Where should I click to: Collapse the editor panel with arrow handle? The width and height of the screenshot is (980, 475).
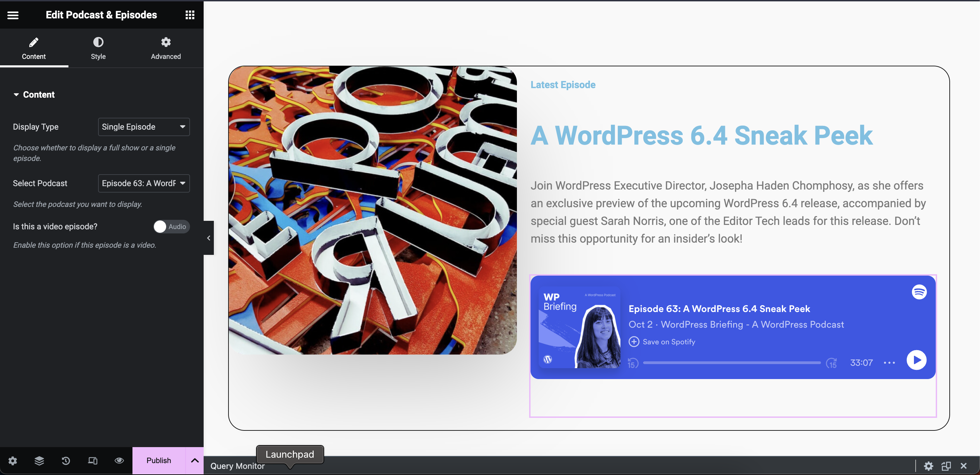coord(208,238)
